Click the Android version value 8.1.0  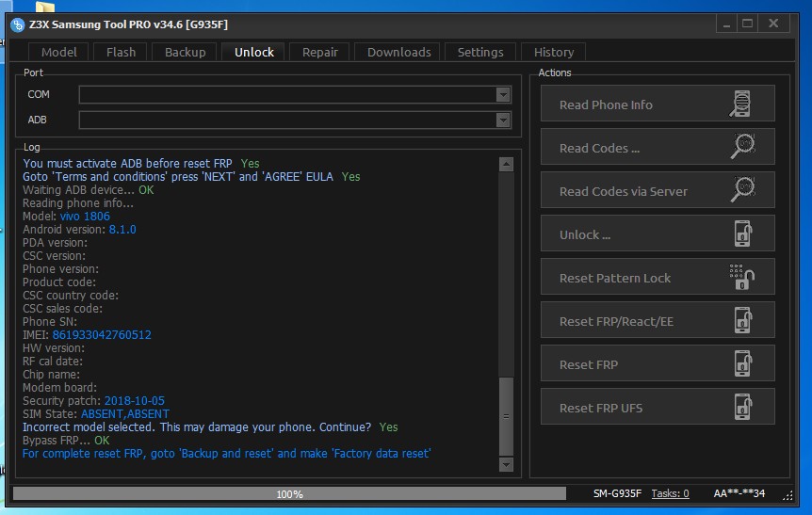[122, 230]
